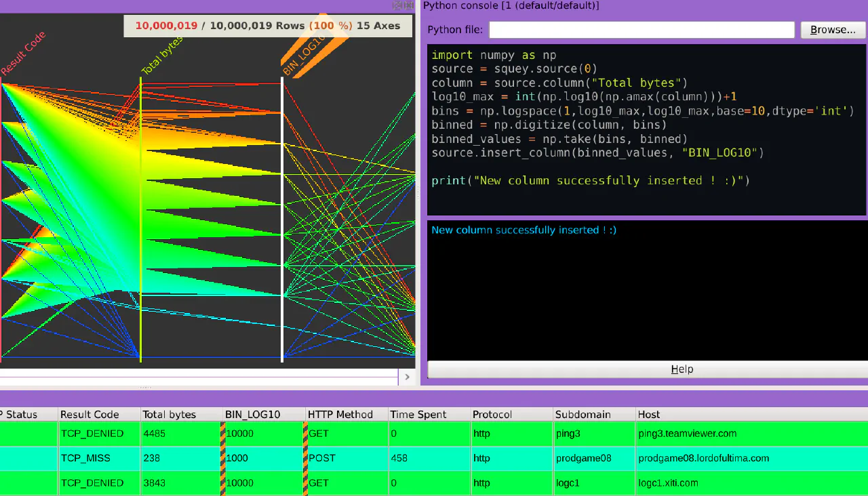Click the Status column header
The image size is (868, 496).
point(28,415)
